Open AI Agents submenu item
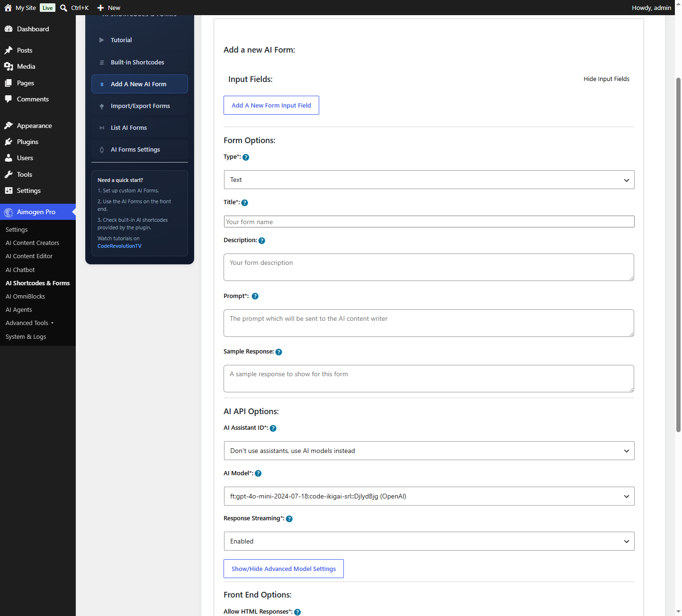This screenshot has width=682, height=616. pos(19,310)
